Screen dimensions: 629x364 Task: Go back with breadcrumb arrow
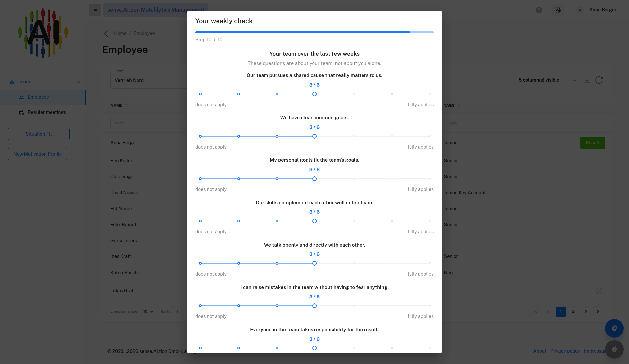106,33
